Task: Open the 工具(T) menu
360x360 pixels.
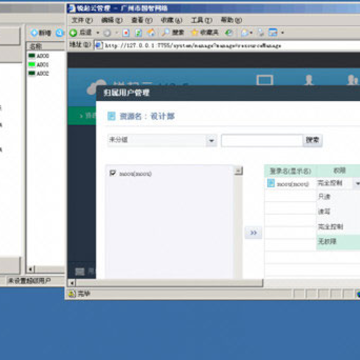Action: pos(201,20)
